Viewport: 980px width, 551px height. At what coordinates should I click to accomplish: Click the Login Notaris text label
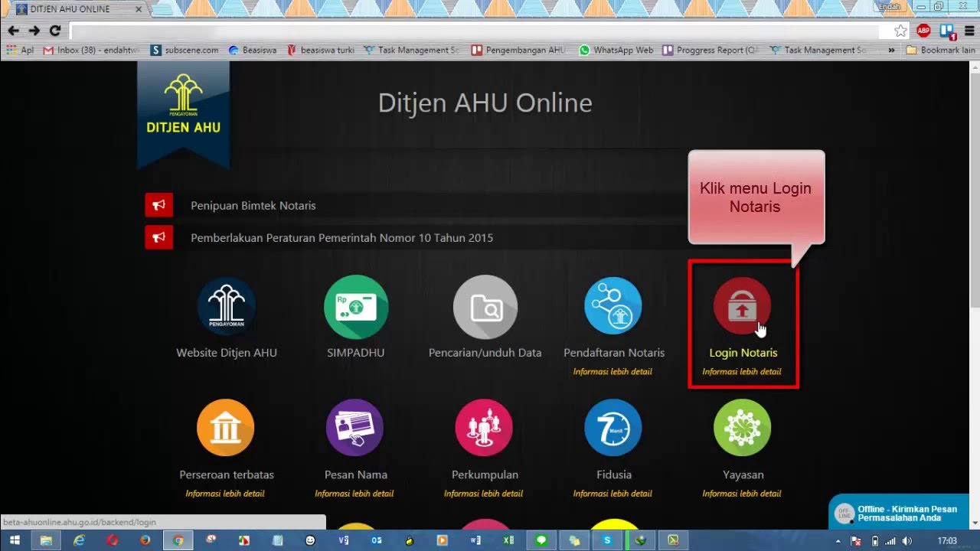click(743, 353)
